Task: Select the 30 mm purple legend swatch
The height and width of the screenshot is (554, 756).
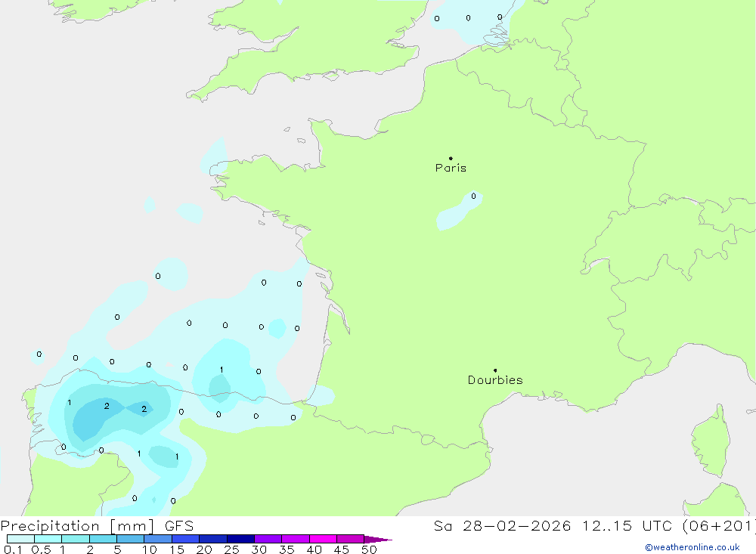Action: 268,539
